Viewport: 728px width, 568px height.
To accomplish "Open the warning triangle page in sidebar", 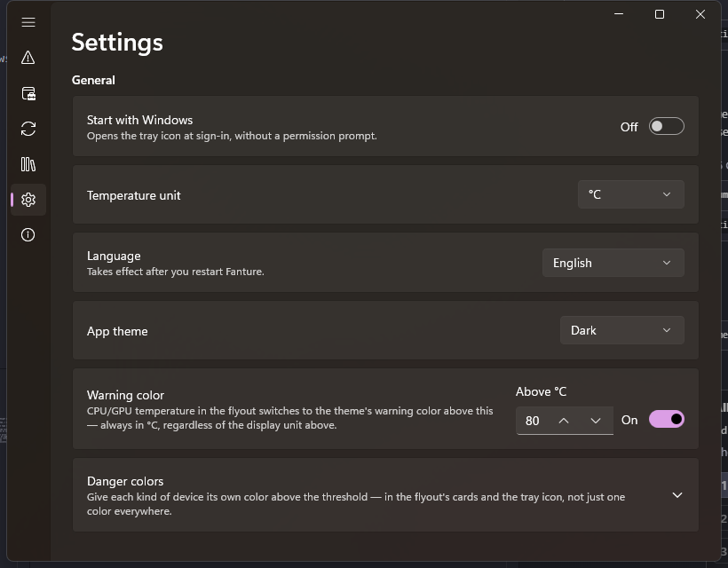I will tap(28, 58).
